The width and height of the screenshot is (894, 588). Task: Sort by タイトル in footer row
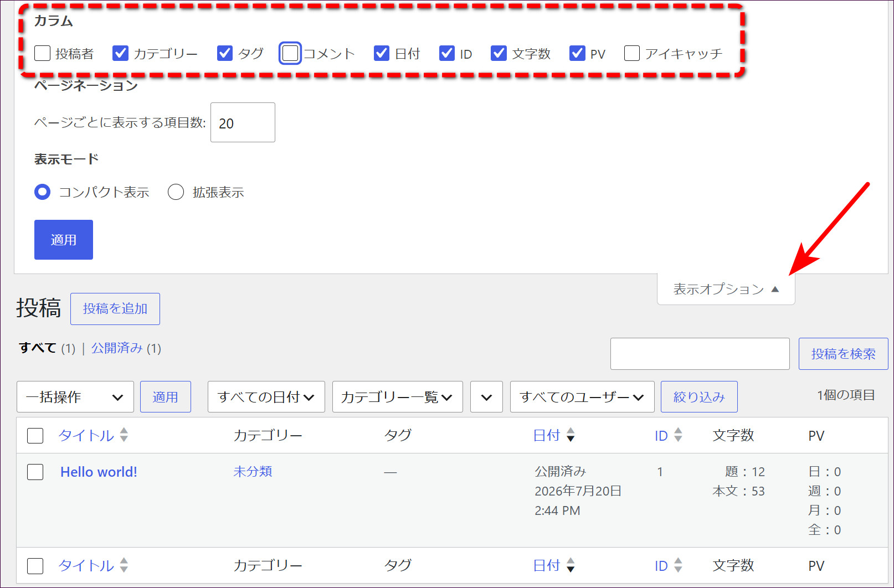[86, 566]
